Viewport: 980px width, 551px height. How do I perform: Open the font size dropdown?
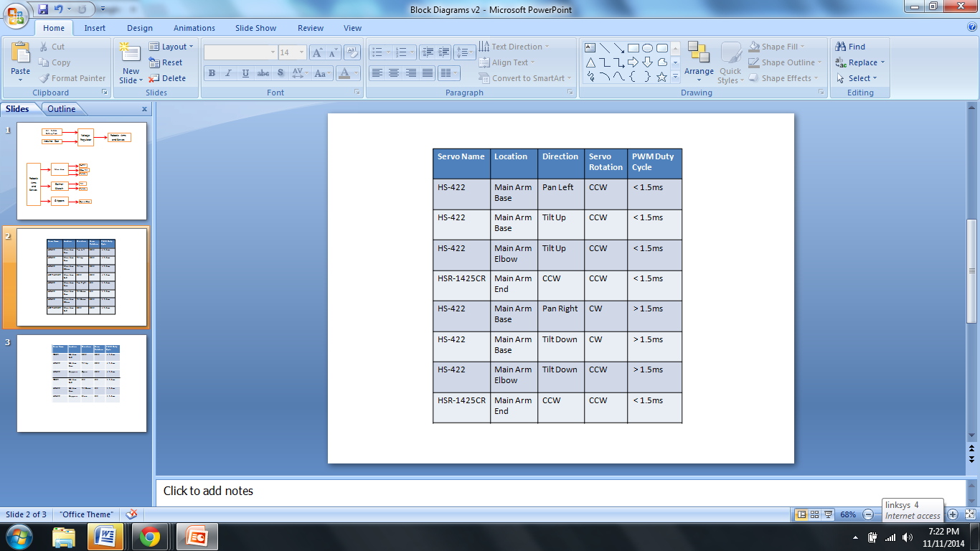[301, 52]
